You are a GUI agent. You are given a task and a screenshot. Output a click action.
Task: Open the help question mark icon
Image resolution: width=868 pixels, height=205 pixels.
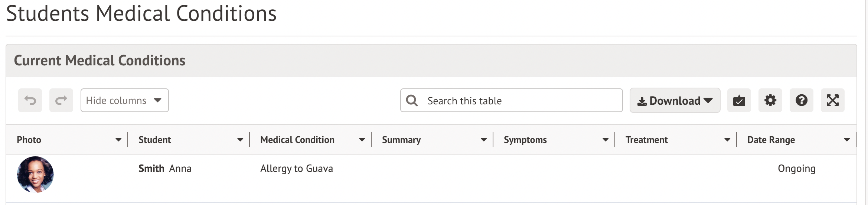(801, 100)
